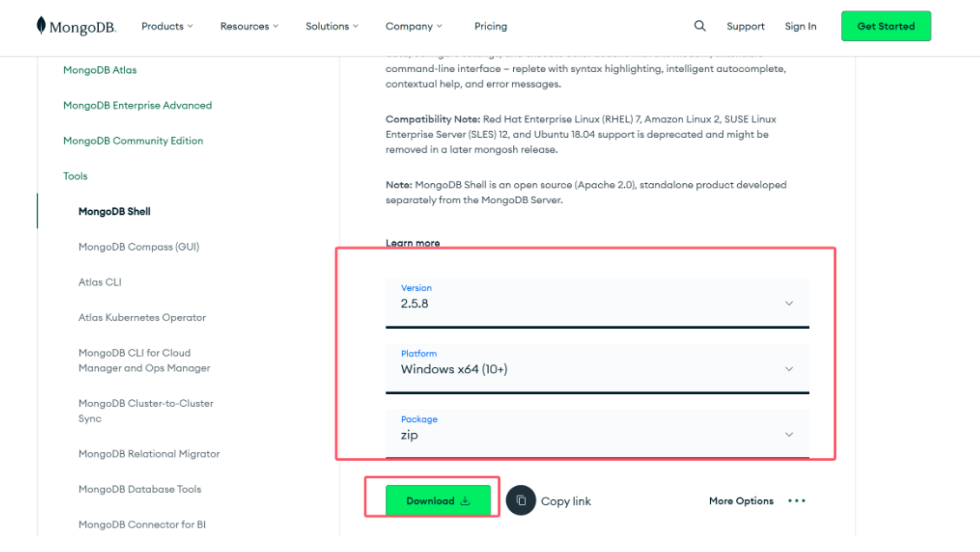Image resolution: width=980 pixels, height=552 pixels.
Task: Open MongoDB Database Tools sidebar item
Action: coord(140,489)
